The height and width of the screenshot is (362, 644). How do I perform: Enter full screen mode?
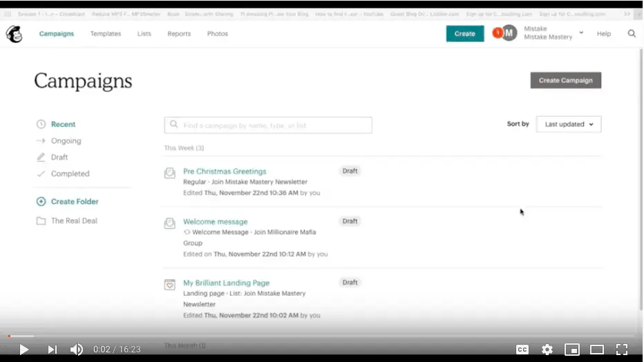coord(622,350)
